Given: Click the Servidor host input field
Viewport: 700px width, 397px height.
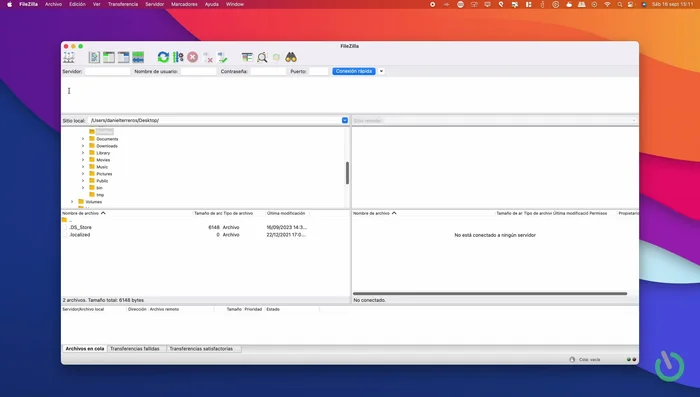Looking at the screenshot, I should [x=107, y=71].
